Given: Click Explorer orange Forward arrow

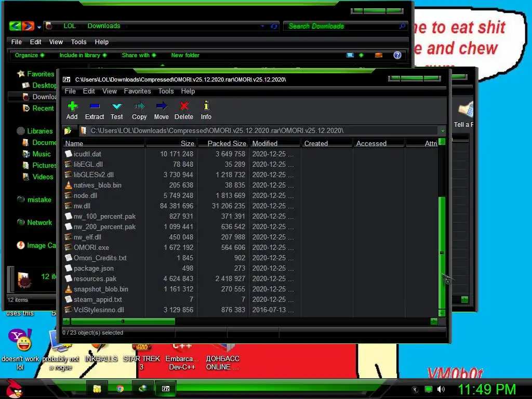Looking at the screenshot, I should pos(28,26).
